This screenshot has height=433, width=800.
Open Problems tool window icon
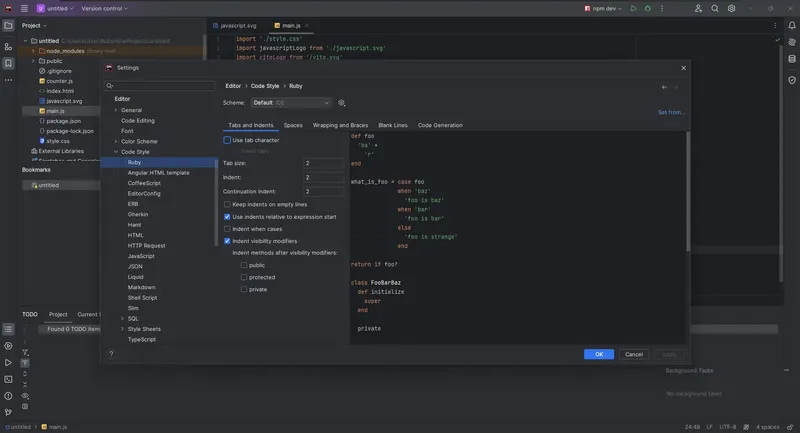(8, 396)
